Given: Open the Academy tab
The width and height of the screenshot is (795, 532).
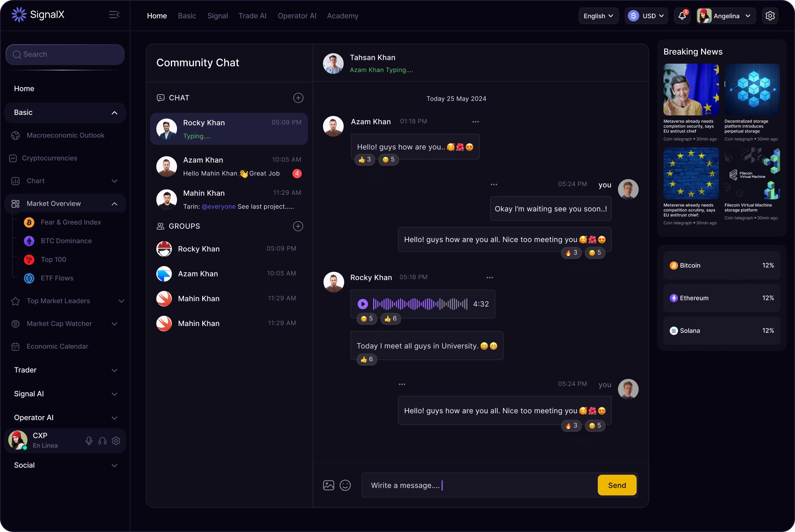Looking at the screenshot, I should pos(342,16).
